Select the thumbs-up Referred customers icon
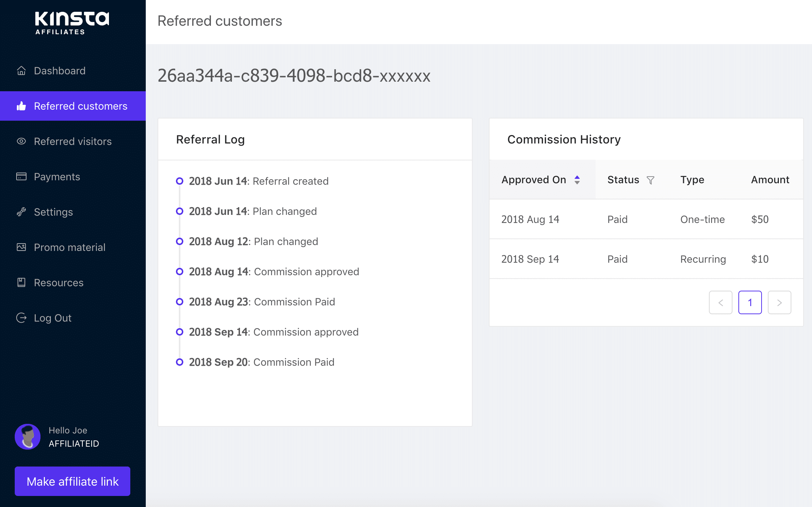 [x=21, y=106]
